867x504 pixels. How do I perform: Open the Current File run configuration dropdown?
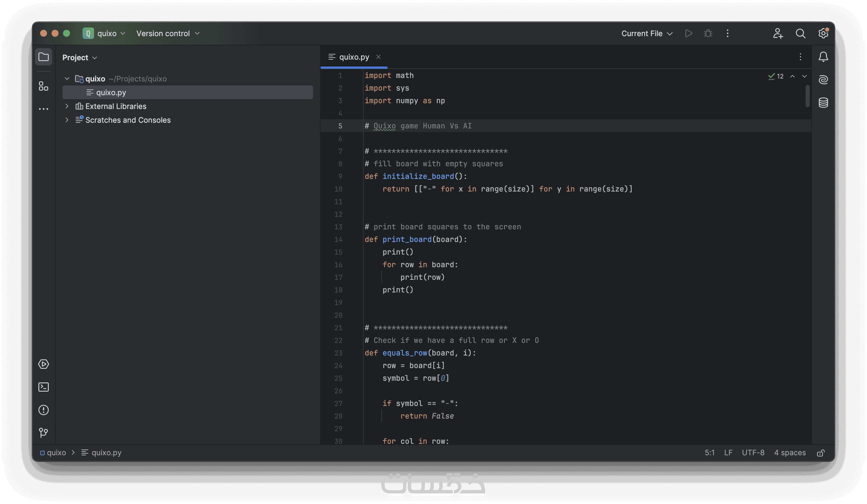click(647, 33)
